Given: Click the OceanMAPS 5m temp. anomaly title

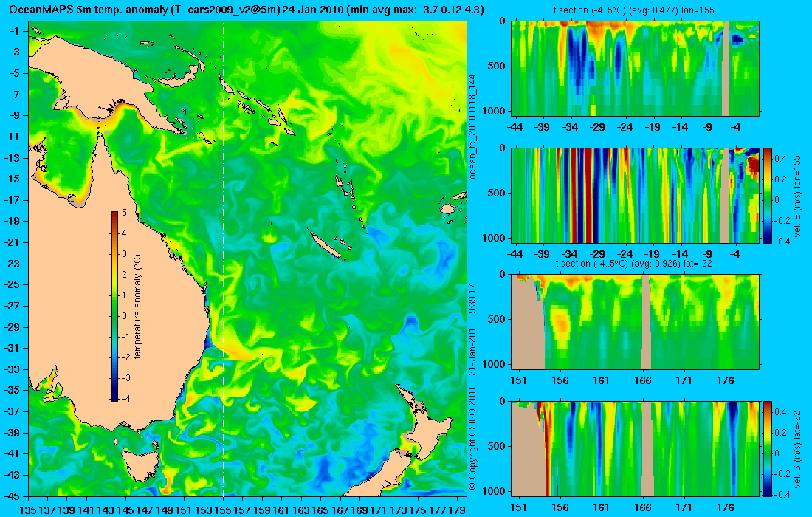Looking at the screenshot, I should [247, 10].
